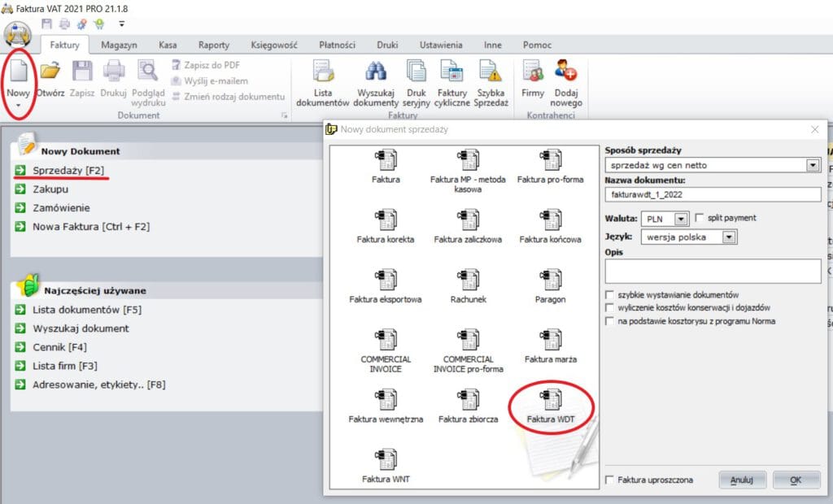The height and width of the screenshot is (504, 833).
Task: Open Faktury cykliczne from the ribbon
Action: [451, 73]
